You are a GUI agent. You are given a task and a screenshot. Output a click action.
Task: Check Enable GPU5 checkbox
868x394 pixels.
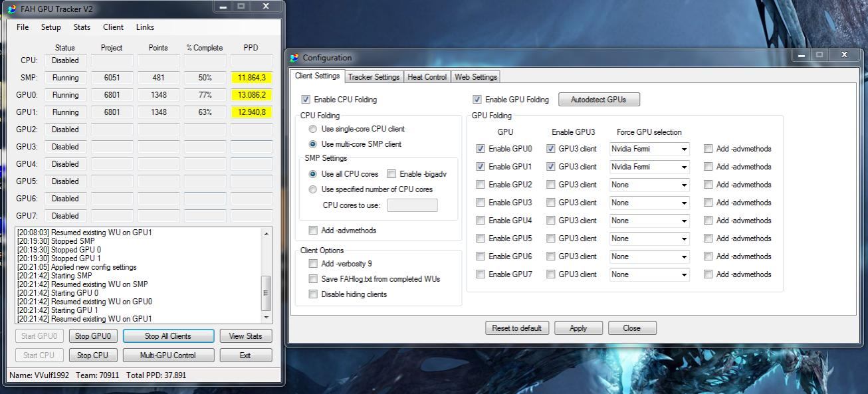[x=481, y=239]
